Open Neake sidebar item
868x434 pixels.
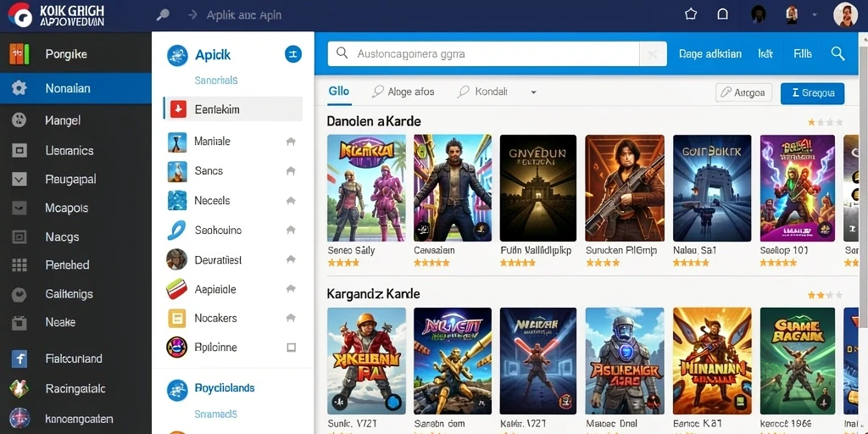75,322
